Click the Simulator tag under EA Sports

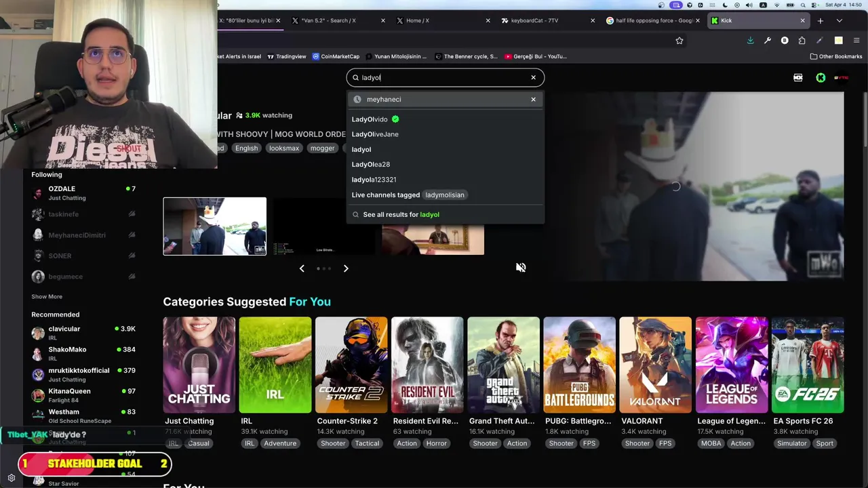tap(791, 443)
